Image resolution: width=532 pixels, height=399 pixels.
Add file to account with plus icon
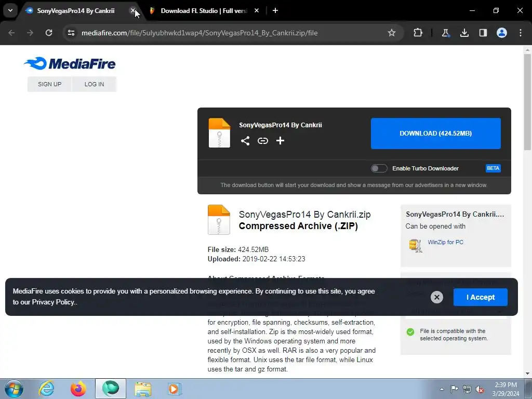pos(280,141)
